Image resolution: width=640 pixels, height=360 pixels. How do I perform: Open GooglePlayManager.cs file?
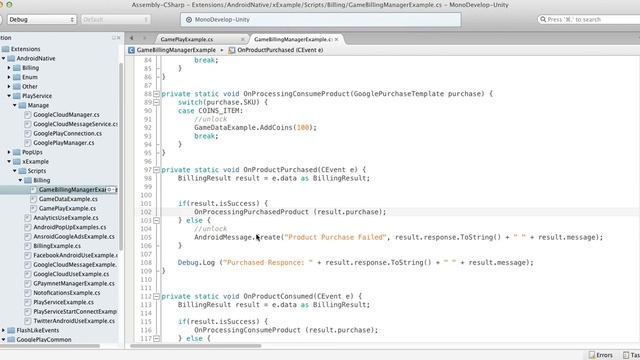coord(64,143)
